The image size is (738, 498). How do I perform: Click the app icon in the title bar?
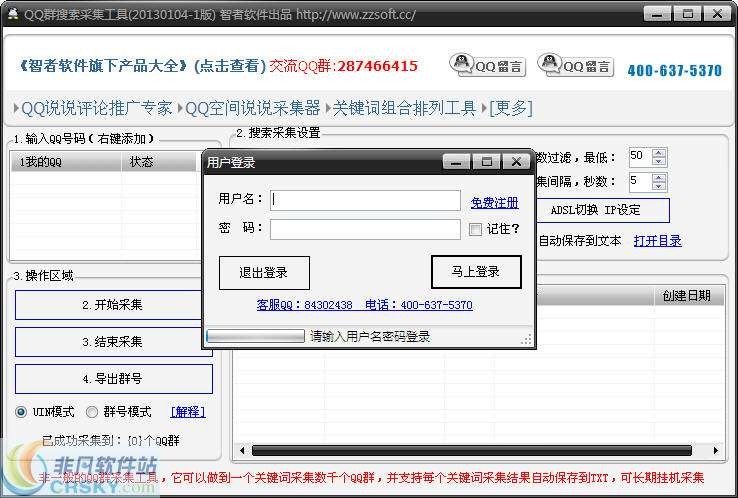[13, 14]
